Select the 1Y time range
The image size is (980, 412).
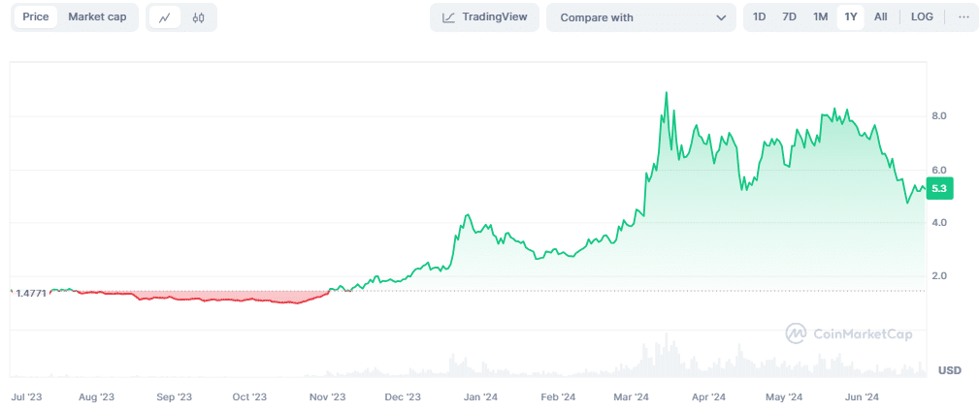851,17
